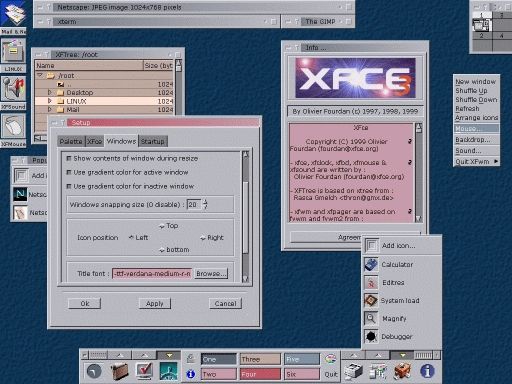Switch to the Palette tab
The height and width of the screenshot is (384, 512).
(71, 141)
